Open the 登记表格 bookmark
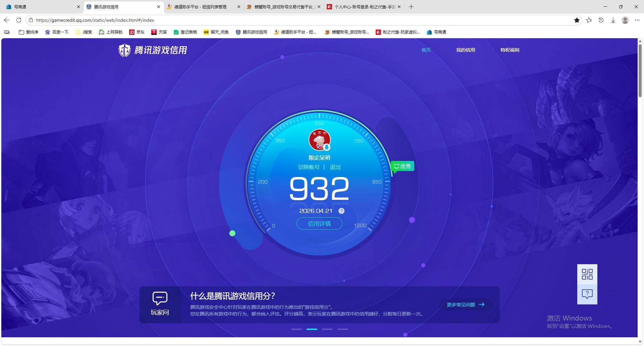The height and width of the screenshot is (346, 644). coord(185,32)
